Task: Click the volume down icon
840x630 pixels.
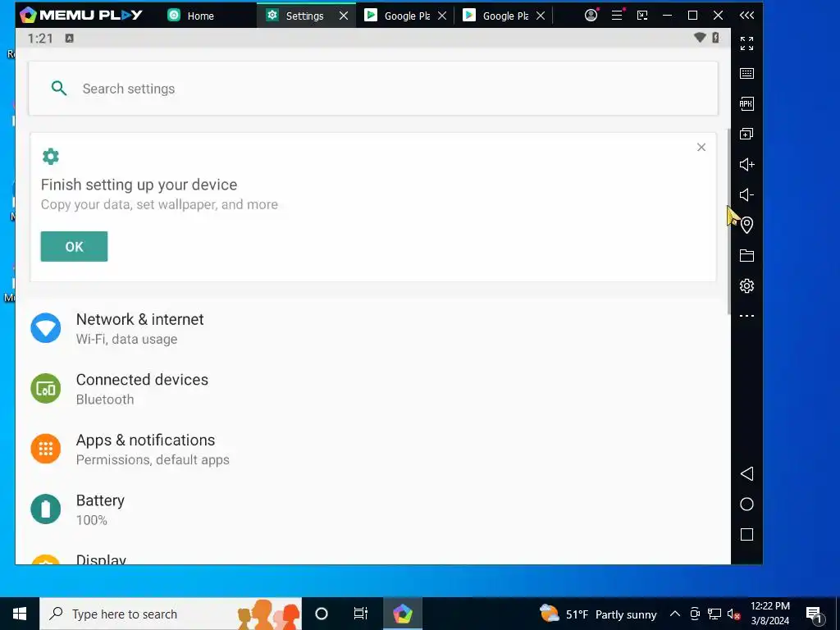Action: [746, 195]
